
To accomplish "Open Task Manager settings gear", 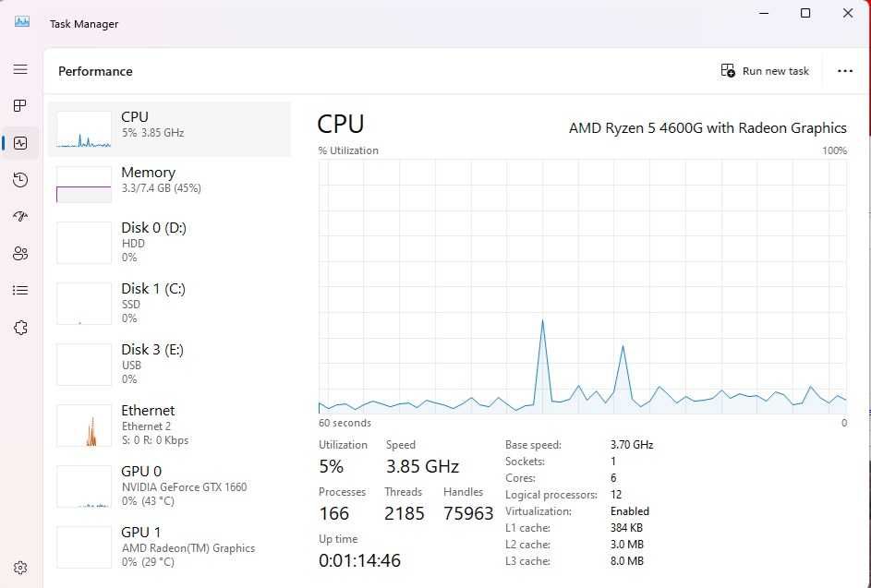I will (x=20, y=568).
